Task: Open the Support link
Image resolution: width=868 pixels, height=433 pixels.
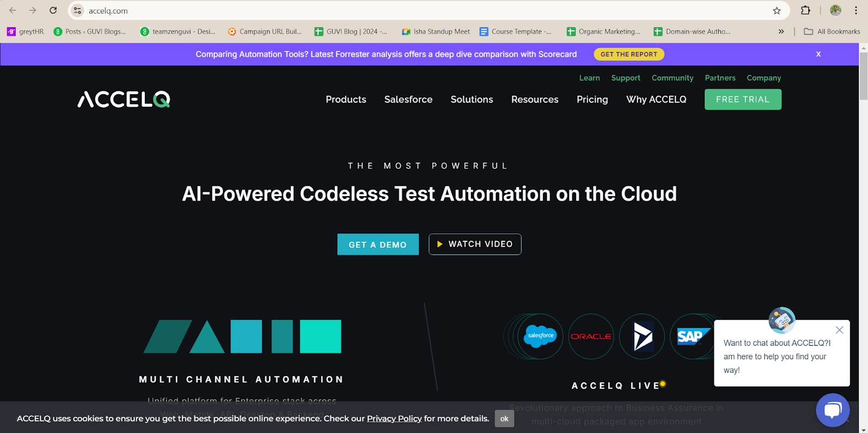Action: (x=626, y=78)
